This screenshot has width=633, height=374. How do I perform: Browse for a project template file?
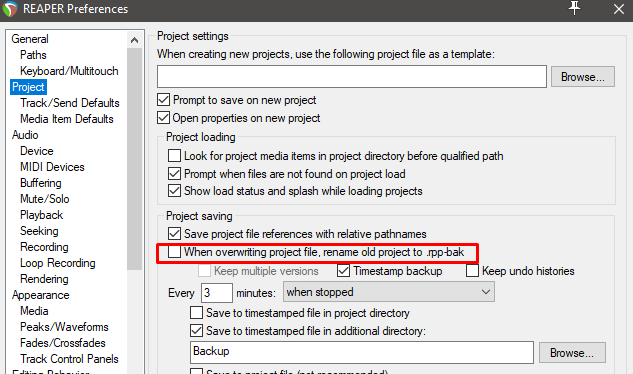(583, 77)
